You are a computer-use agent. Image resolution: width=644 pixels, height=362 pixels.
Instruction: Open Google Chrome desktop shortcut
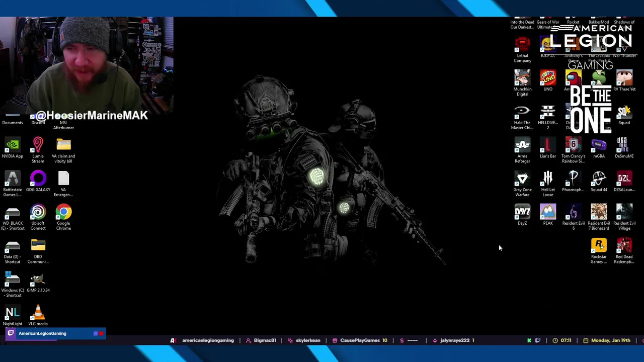[63, 217]
